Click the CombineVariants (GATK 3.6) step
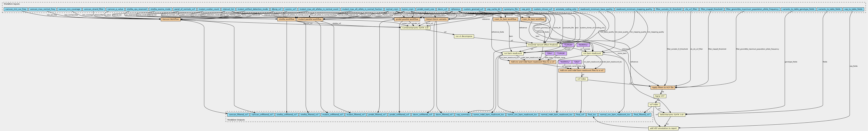This screenshot has height=131, width=868. click(415, 28)
